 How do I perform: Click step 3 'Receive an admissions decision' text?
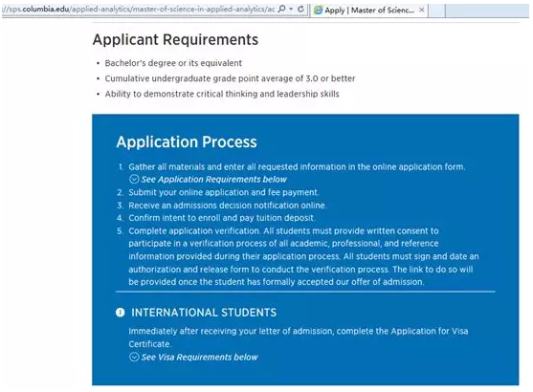click(x=228, y=206)
